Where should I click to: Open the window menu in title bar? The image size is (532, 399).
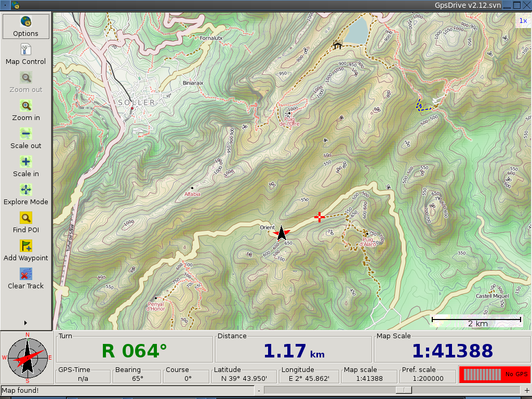point(5,5)
